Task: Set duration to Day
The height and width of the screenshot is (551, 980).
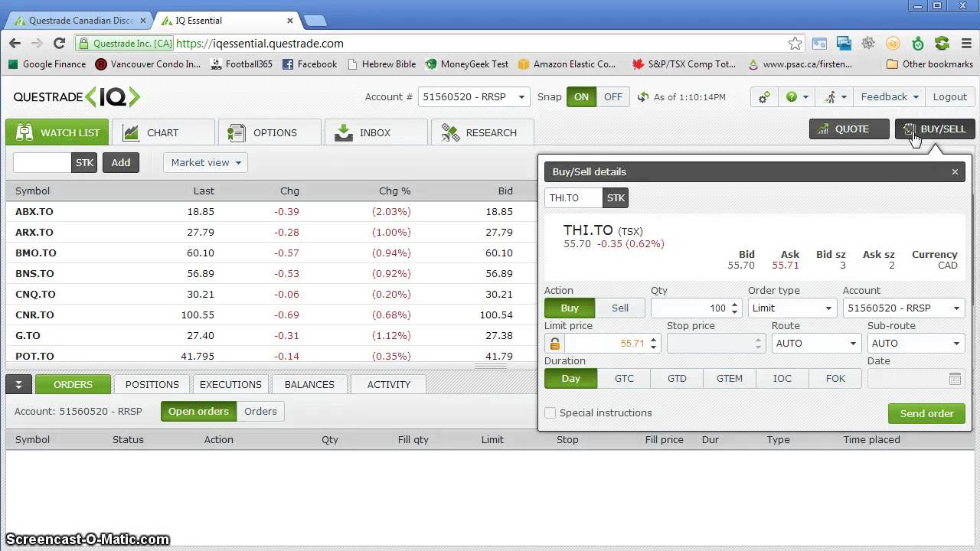Action: click(571, 379)
